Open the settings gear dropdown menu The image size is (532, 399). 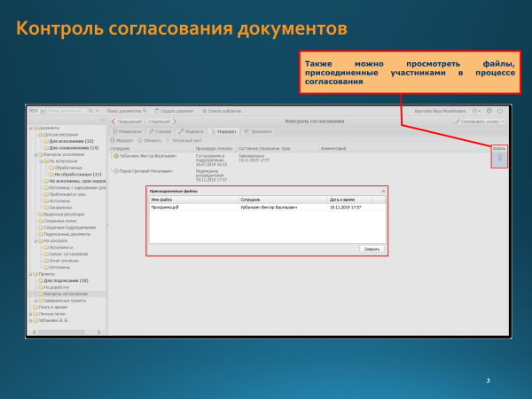477,110
